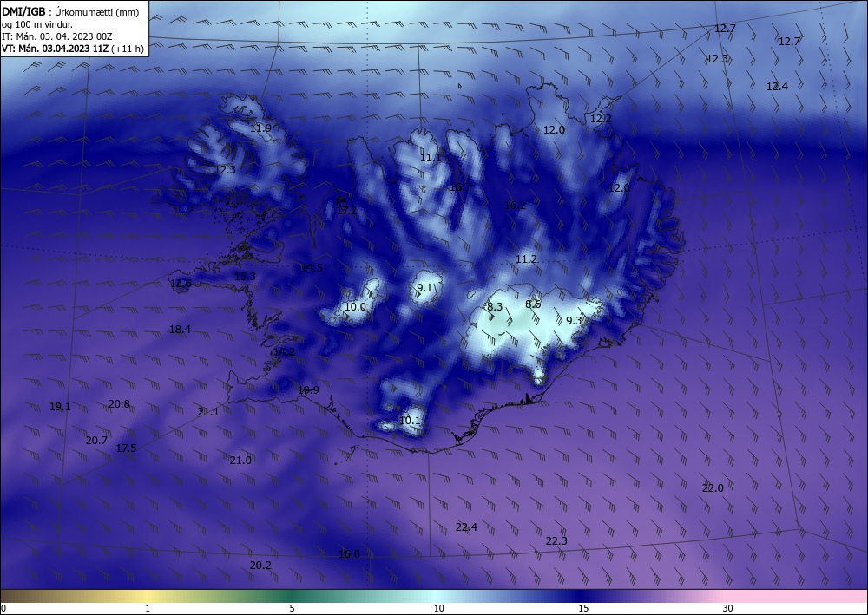Click the legend tick label 10
This screenshot has width=868, height=615.
438,608
